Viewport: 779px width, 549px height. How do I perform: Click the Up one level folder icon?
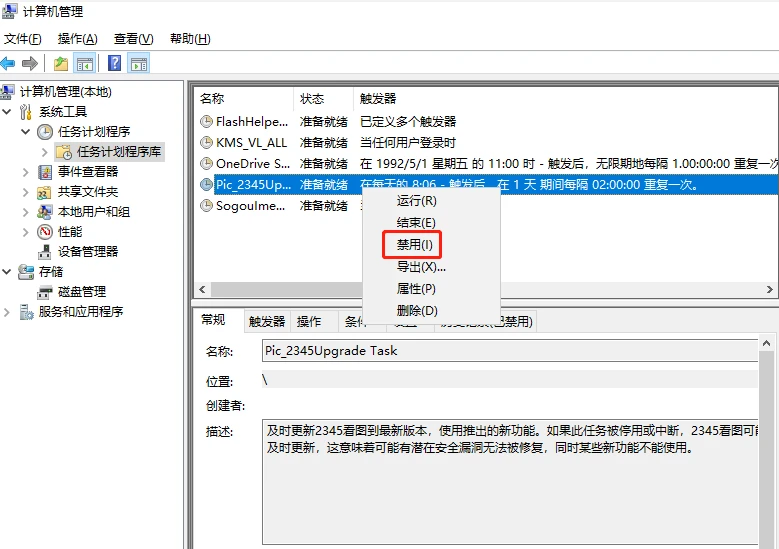point(61,64)
